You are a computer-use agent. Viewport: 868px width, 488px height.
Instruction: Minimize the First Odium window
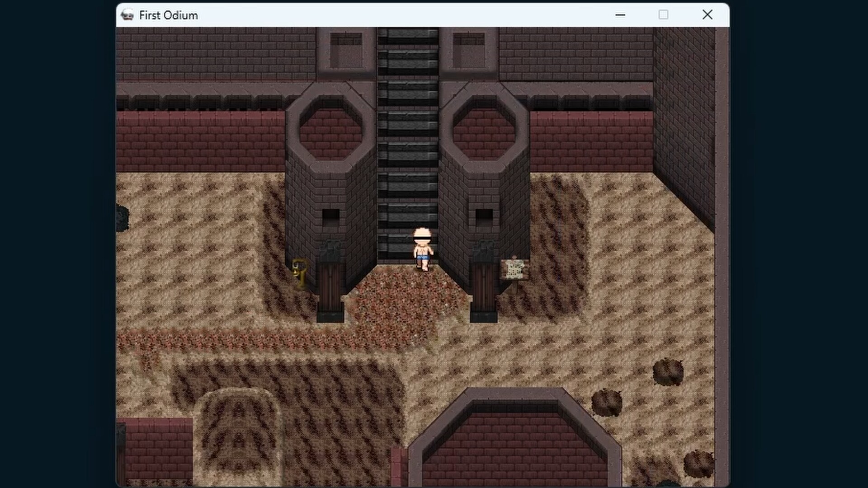tap(620, 15)
